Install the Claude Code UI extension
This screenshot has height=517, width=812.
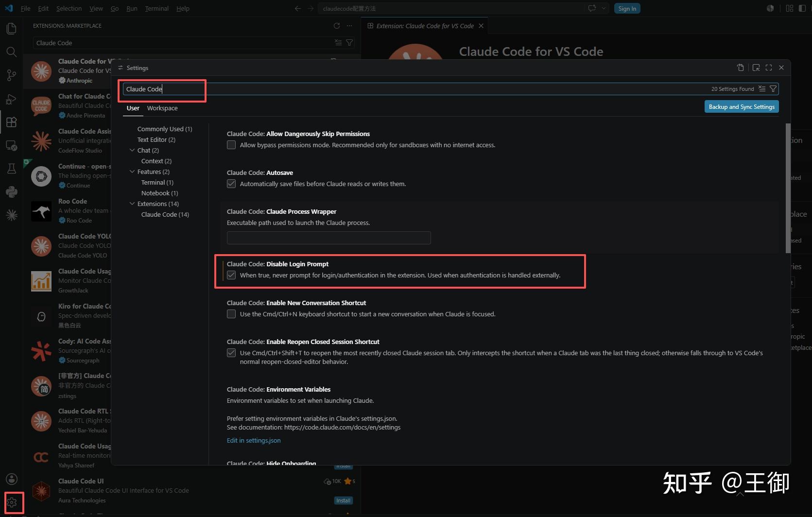[x=344, y=500]
